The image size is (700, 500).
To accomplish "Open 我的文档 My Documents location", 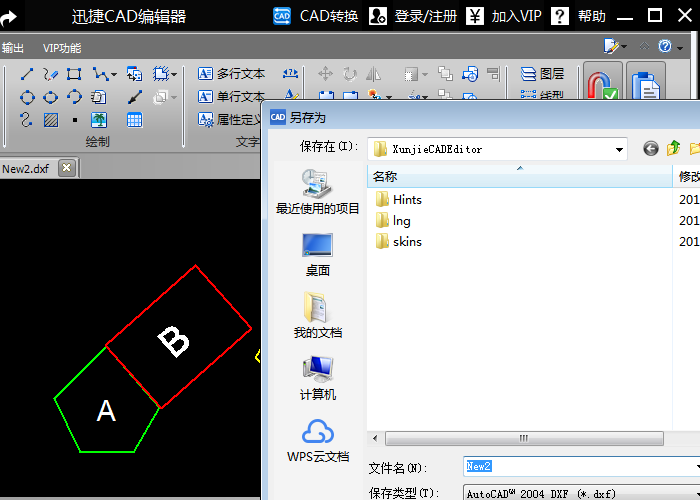I will (317, 315).
